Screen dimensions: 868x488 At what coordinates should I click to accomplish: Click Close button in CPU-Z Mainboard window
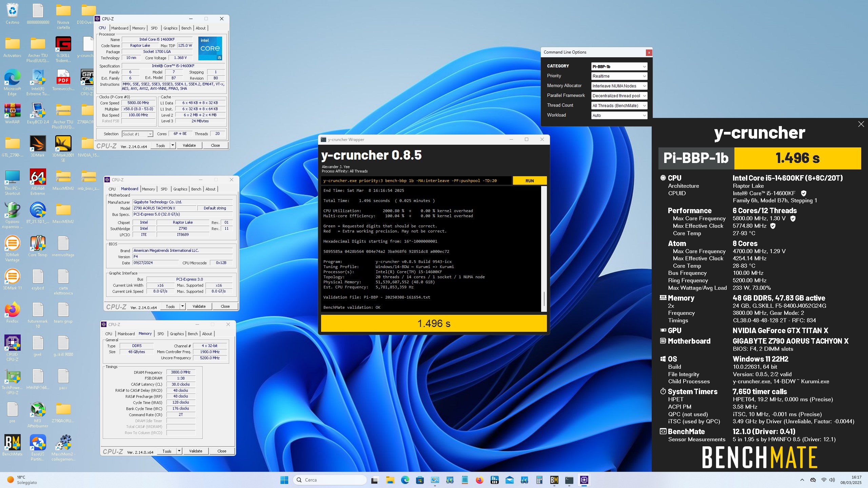225,306
